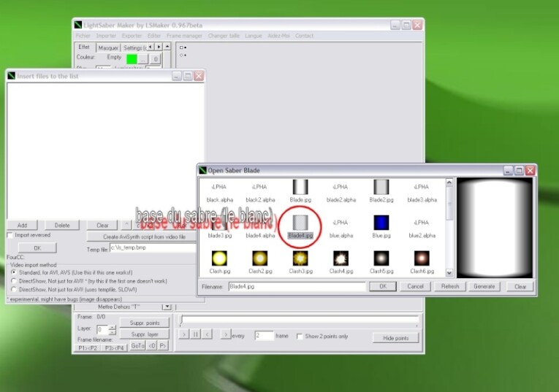Click Clear in Insert files window
This screenshot has width=559, height=392.
[102, 225]
